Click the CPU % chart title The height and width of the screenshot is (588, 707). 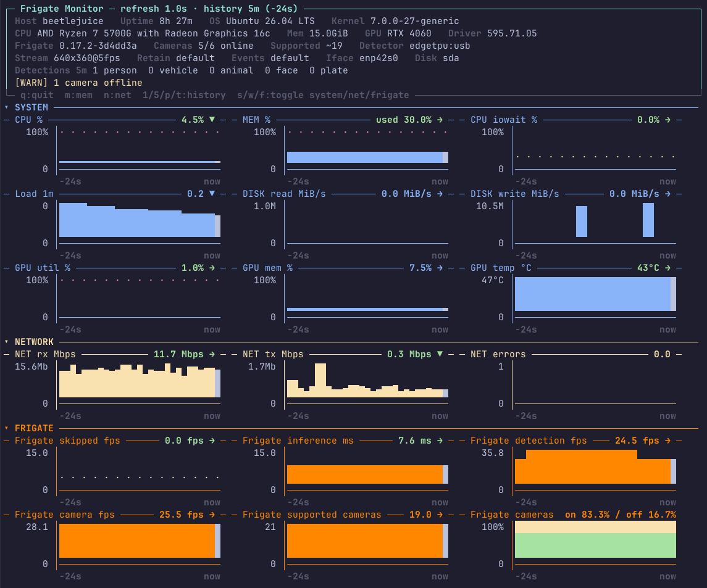[x=28, y=120]
